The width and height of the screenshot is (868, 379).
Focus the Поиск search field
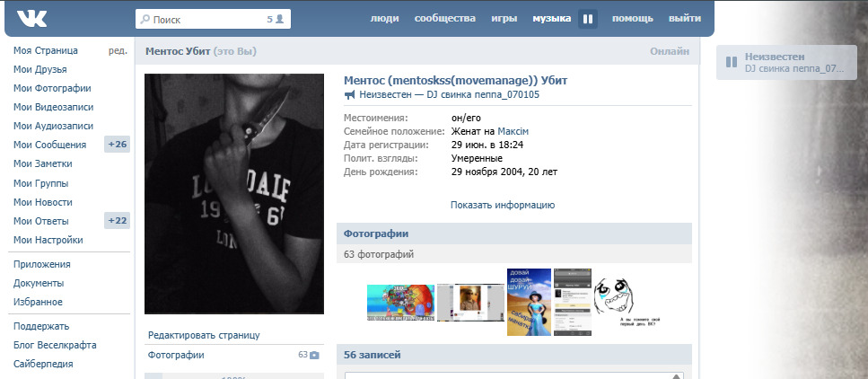[x=213, y=19]
